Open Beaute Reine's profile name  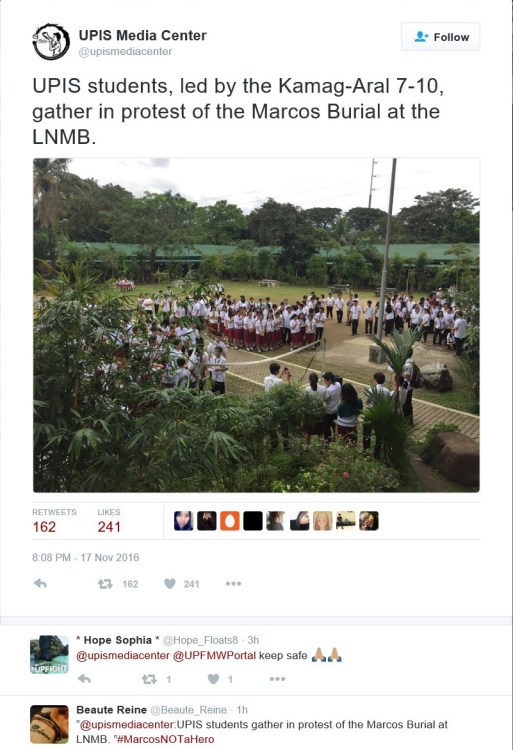tap(111, 710)
